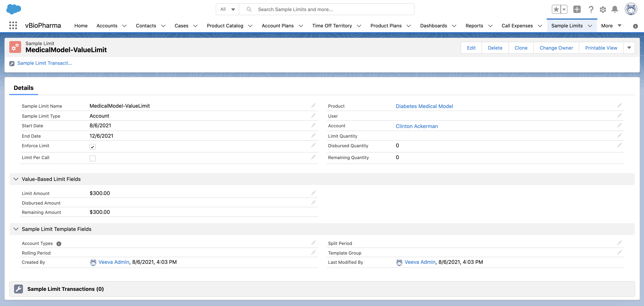The height and width of the screenshot is (306, 644).
Task: Open the Reports tab
Action: pyautogui.click(x=474, y=26)
